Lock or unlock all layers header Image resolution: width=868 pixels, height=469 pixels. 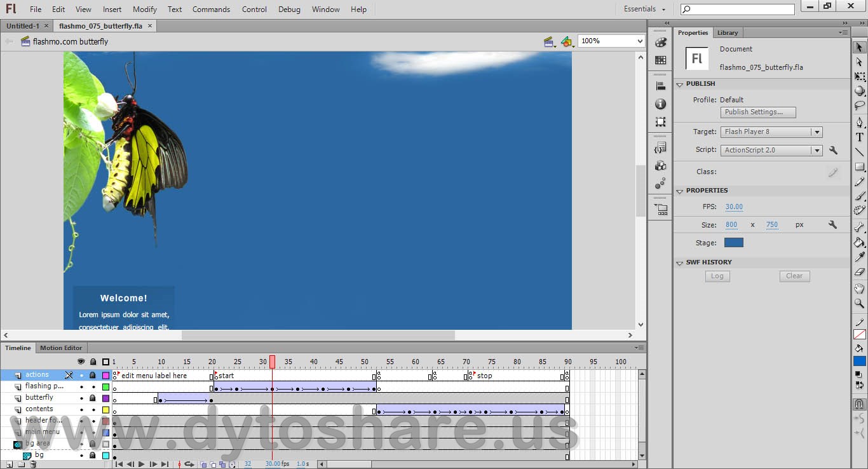tap(93, 362)
